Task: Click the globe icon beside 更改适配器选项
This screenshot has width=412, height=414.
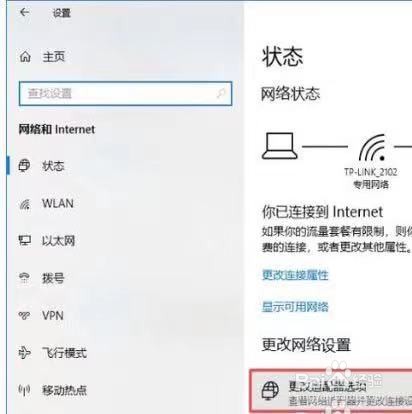Action: 270,391
